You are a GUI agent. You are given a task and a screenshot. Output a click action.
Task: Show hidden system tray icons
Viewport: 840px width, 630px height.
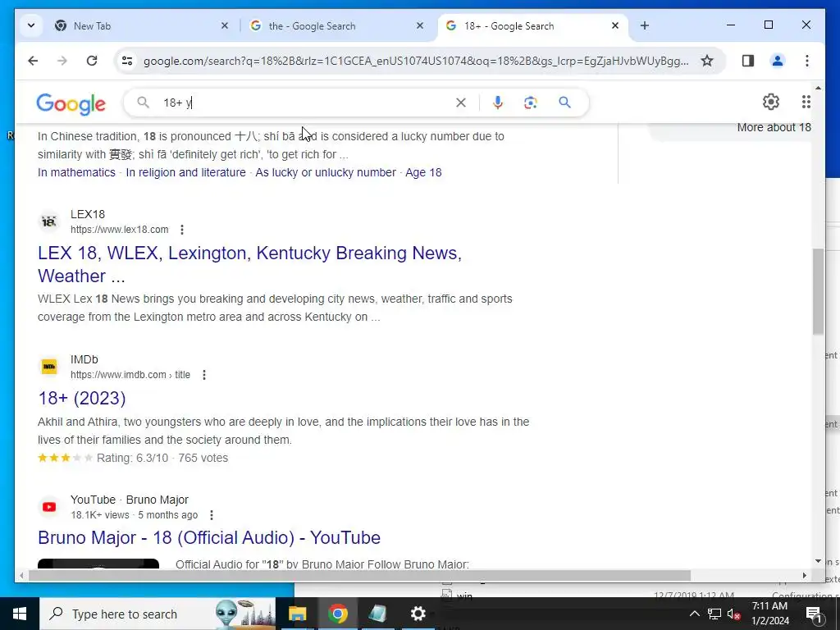[x=694, y=614]
